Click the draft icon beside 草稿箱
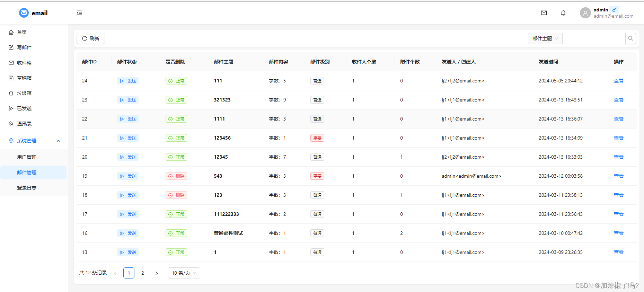644x292 pixels. 11,78
